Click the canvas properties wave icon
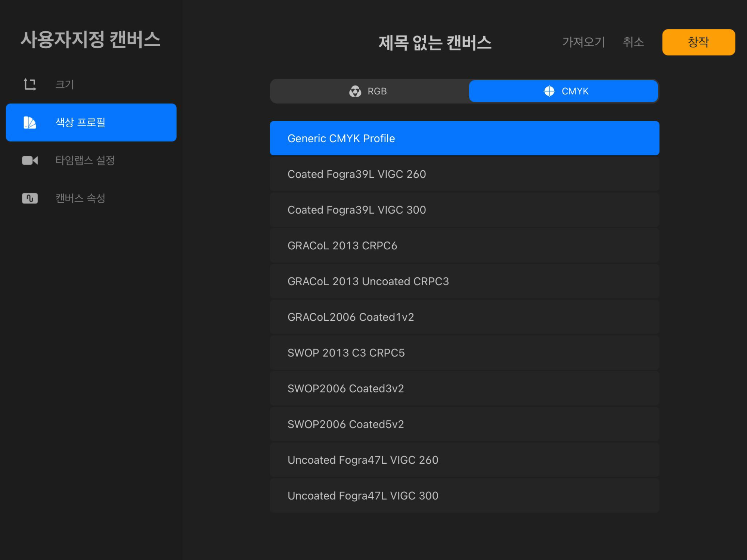 coord(30,198)
